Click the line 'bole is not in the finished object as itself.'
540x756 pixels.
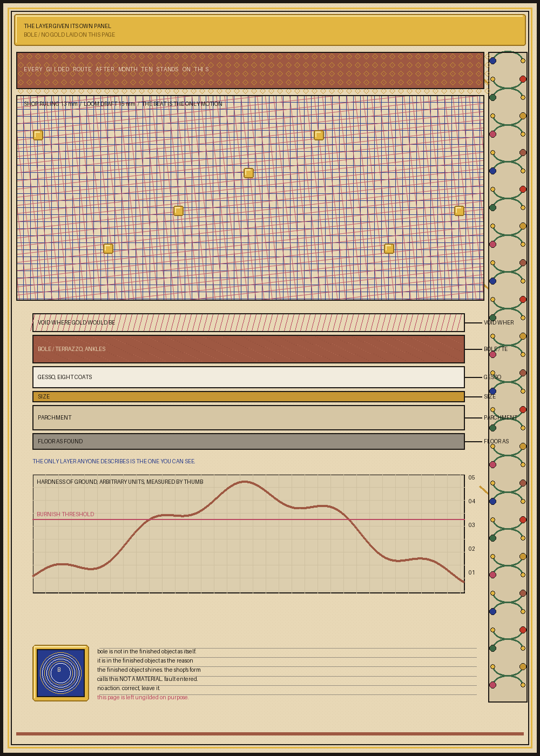147,651
